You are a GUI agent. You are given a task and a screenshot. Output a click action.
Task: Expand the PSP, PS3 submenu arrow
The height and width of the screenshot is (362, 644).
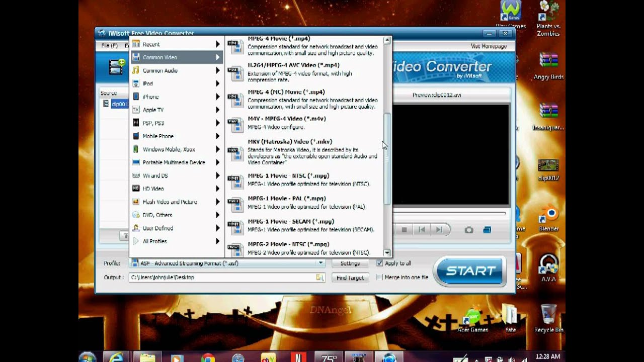click(x=218, y=123)
